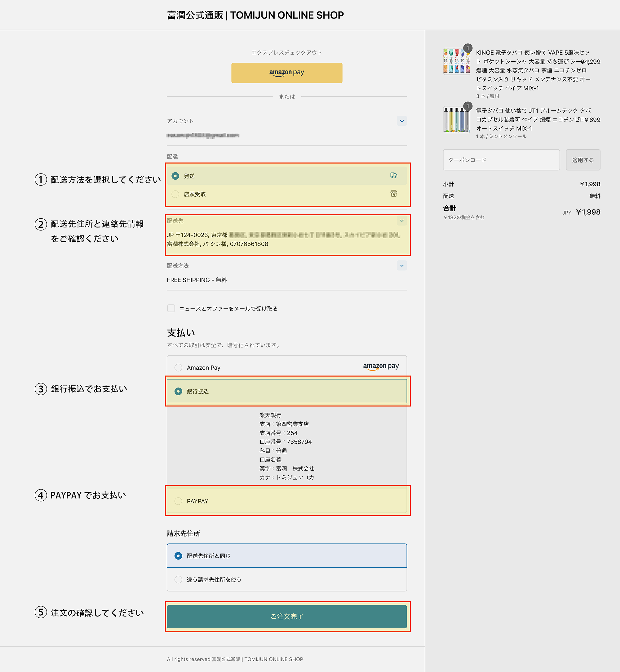
Task: Click the JT1 e-cigarette product thumbnail
Action: pyautogui.click(x=456, y=120)
